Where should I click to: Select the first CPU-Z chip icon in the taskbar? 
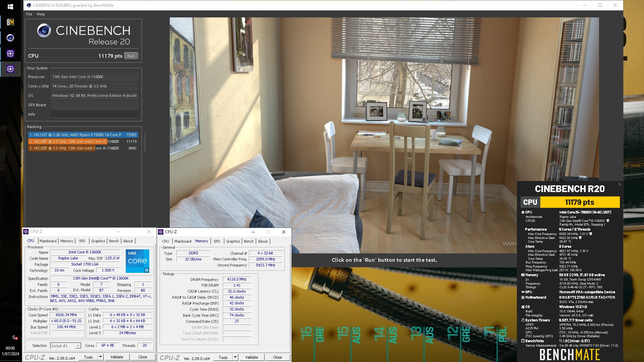[x=10, y=53]
